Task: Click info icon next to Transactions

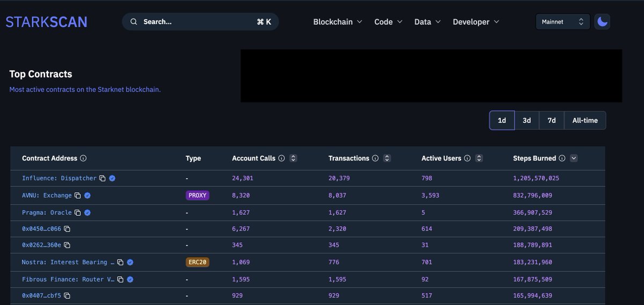Action: [375, 158]
